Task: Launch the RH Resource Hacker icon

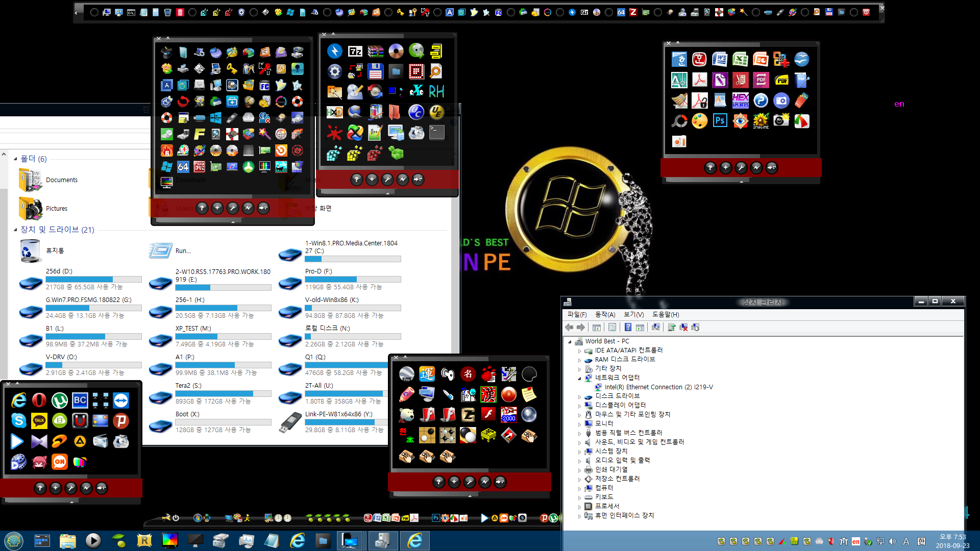Action: 436,92
